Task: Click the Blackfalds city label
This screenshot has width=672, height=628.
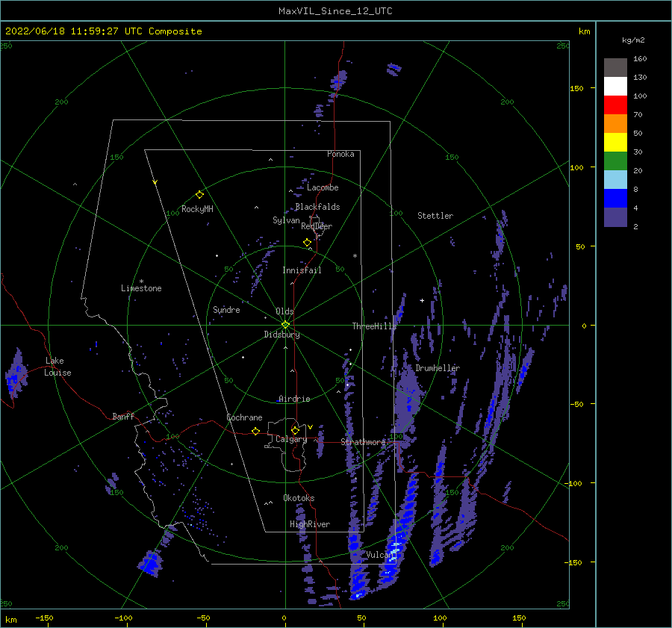Action: pyautogui.click(x=317, y=207)
